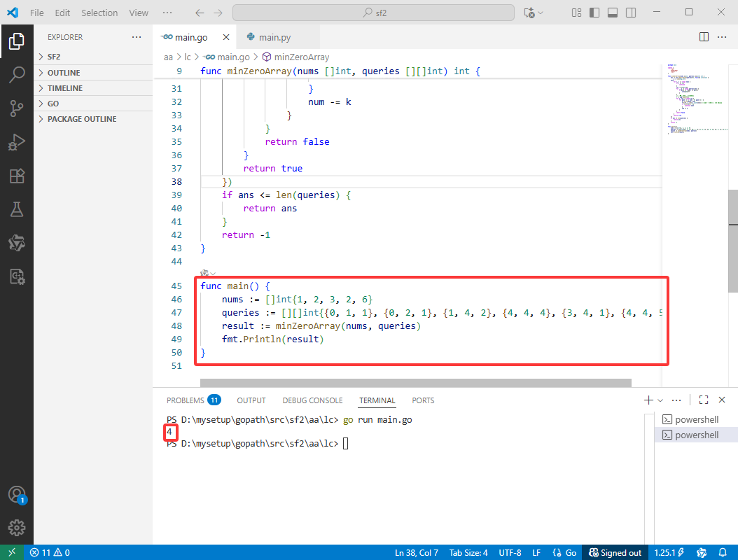Close the bottom panel
The height and width of the screenshot is (560, 738).
click(x=722, y=400)
